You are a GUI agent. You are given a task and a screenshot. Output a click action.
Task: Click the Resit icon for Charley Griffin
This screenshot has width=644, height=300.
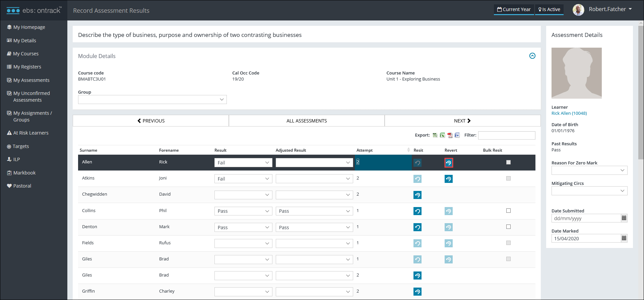coord(417,292)
